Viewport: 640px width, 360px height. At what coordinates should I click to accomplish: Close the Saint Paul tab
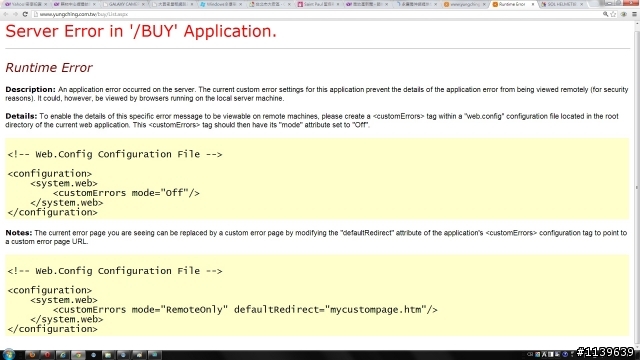338,4
